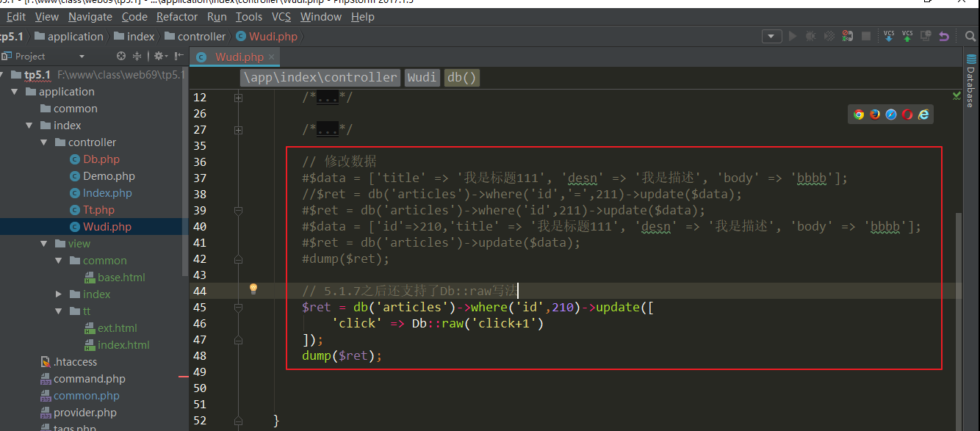
Task: Click the intention light bulb on line 44
Action: (x=253, y=289)
